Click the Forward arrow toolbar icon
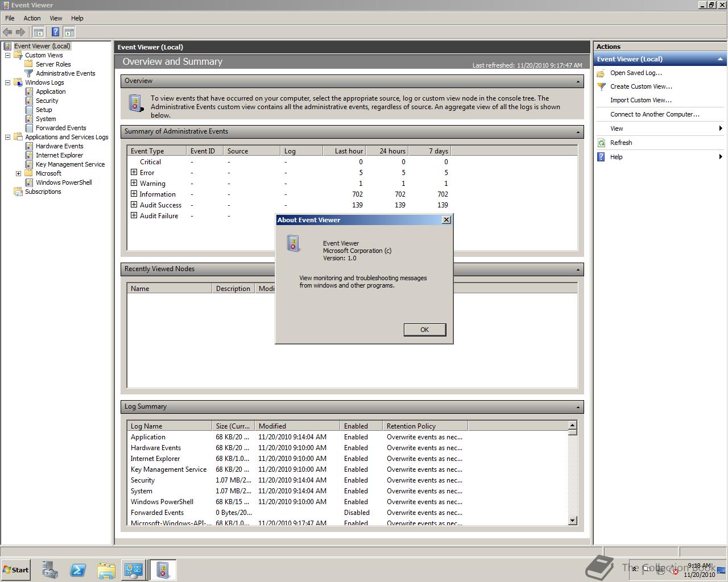 [x=20, y=32]
